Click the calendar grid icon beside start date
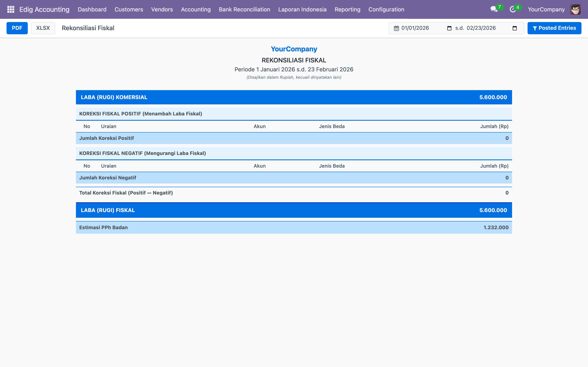 point(396,28)
